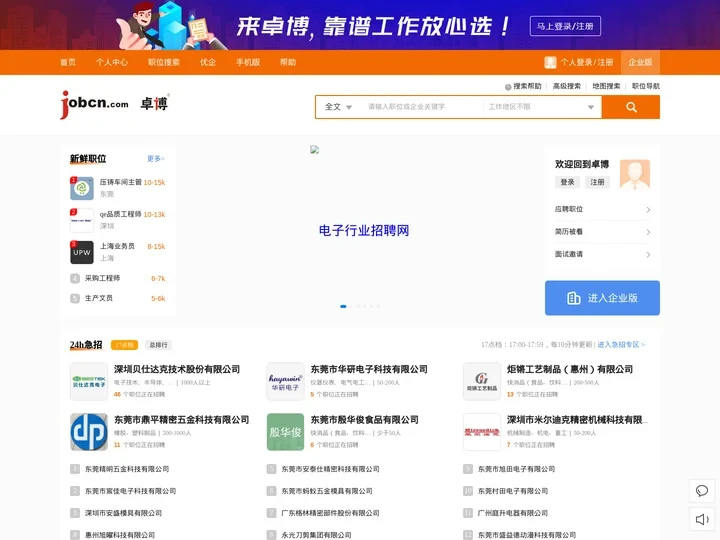720x540 pixels.
Task: Open 深圳贝仕达克技术股份有限公司 company page
Action: [x=177, y=369]
